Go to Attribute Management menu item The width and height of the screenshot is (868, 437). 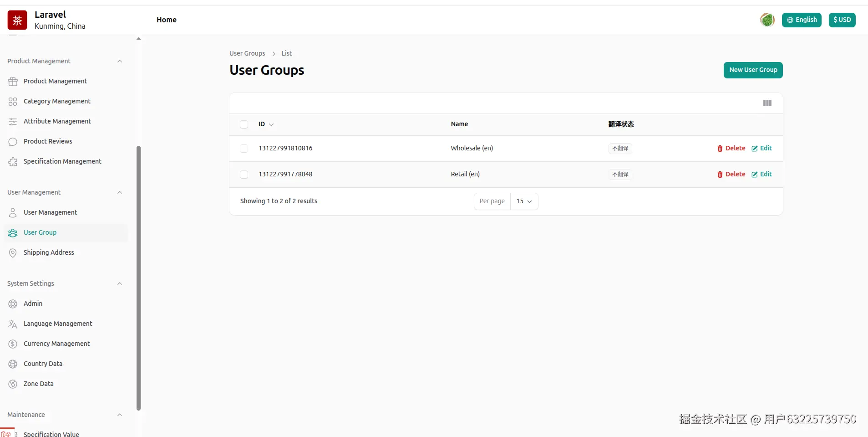click(x=57, y=121)
